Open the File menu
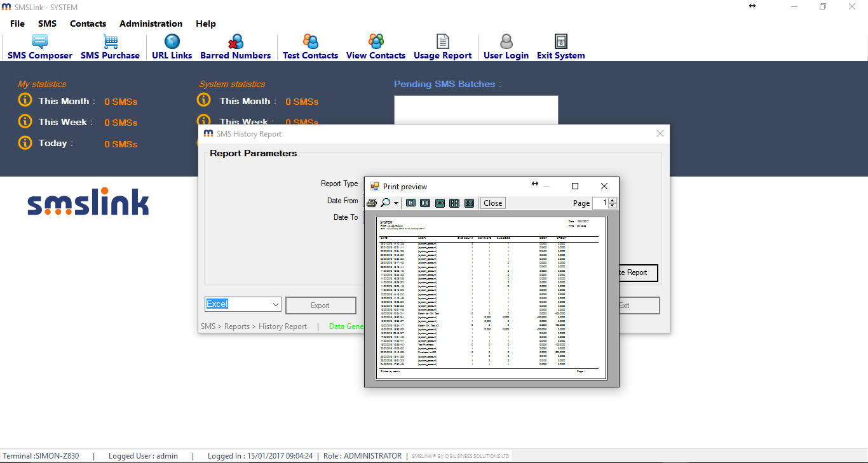This screenshot has height=463, width=868. point(17,23)
